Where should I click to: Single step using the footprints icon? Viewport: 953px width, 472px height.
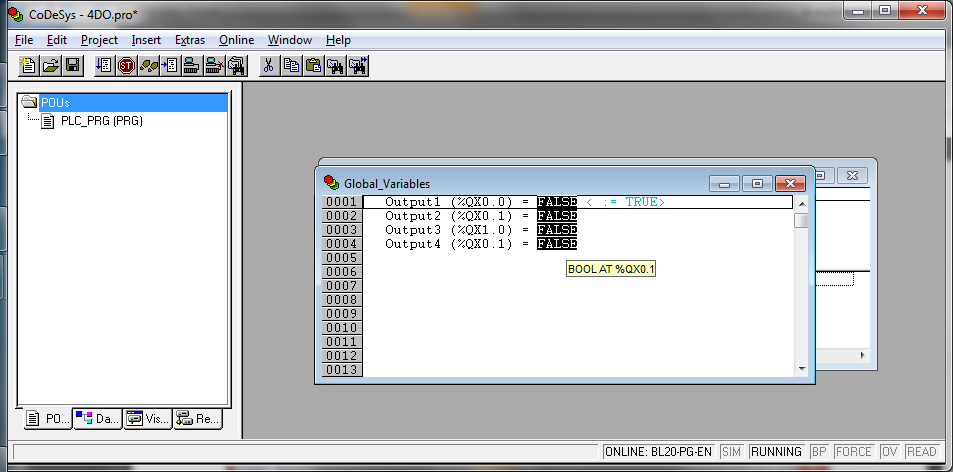[x=148, y=66]
